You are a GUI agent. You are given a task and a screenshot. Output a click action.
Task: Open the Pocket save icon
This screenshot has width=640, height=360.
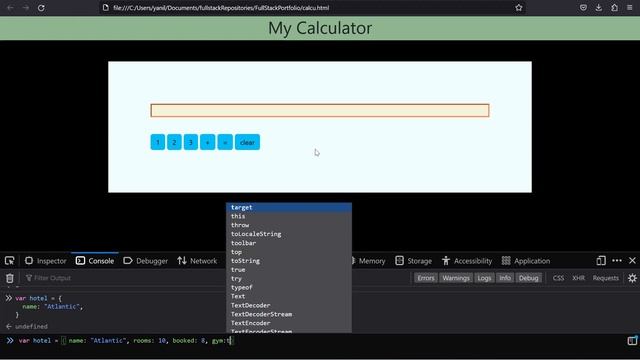click(x=583, y=8)
